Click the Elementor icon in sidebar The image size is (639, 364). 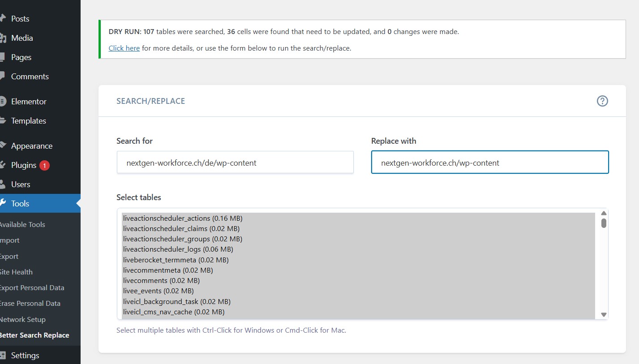(2, 102)
